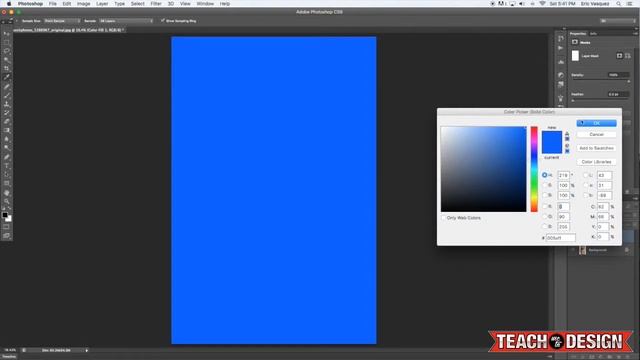The width and height of the screenshot is (640, 360).
Task: Select the S saturation radio button
Action: pyautogui.click(x=544, y=185)
